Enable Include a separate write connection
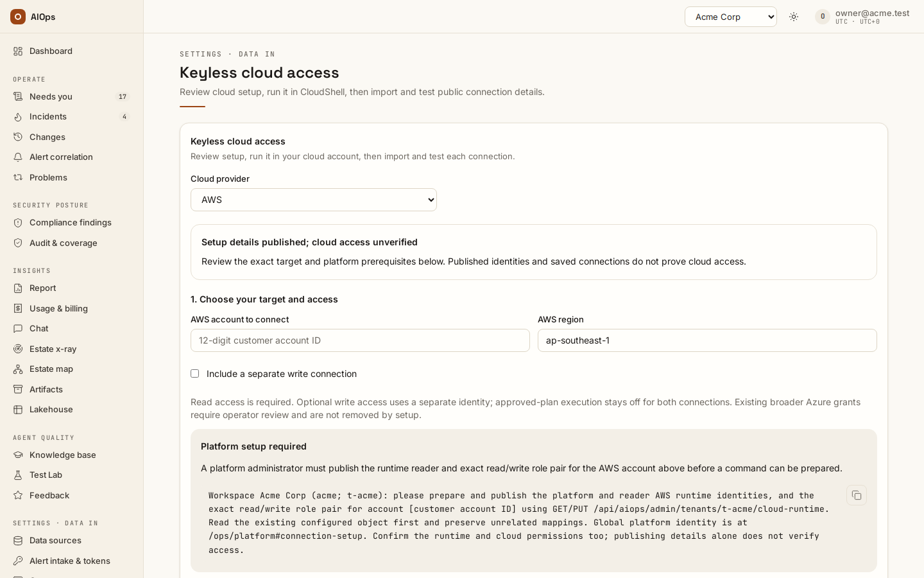Image resolution: width=924 pixels, height=578 pixels. point(195,374)
